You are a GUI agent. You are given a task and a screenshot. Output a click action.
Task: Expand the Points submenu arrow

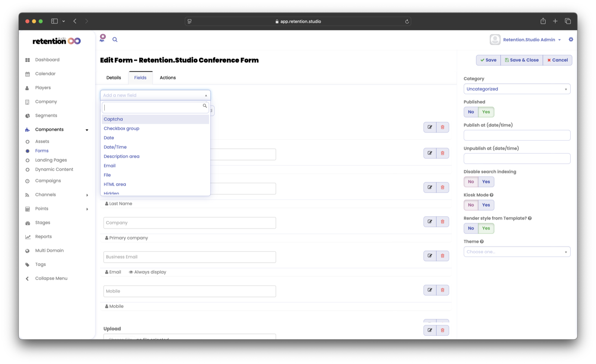(x=87, y=209)
